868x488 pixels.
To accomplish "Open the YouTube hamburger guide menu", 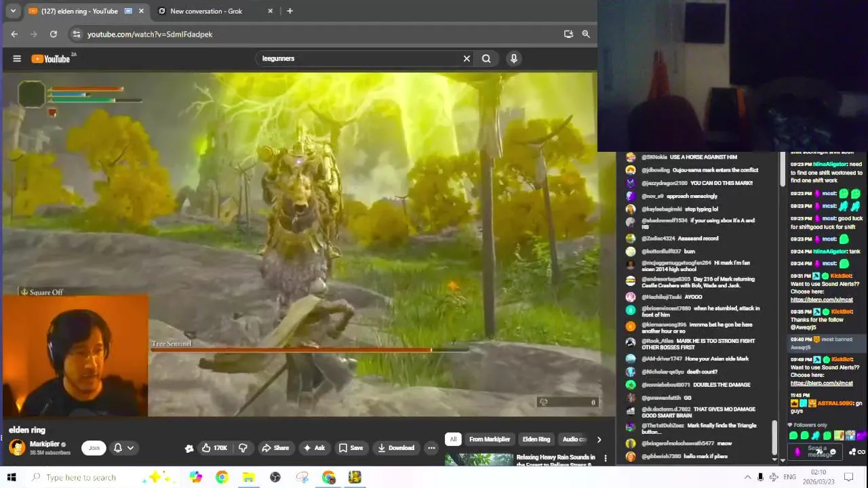I will tap(17, 58).
